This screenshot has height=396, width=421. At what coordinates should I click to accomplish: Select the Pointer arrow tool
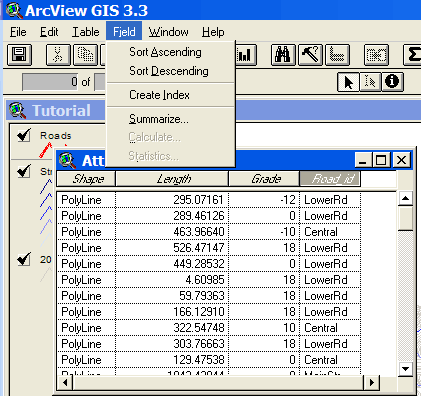(x=348, y=82)
